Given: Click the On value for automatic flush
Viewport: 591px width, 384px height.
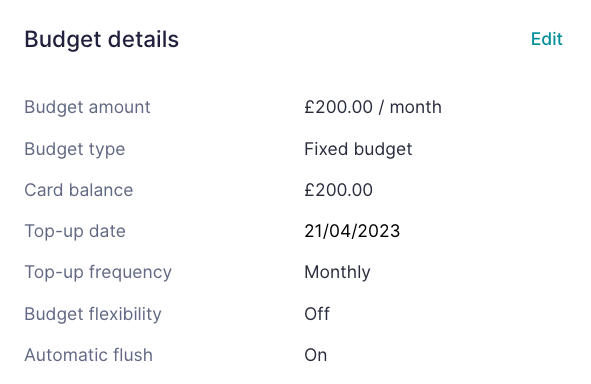Looking at the screenshot, I should [x=315, y=355].
